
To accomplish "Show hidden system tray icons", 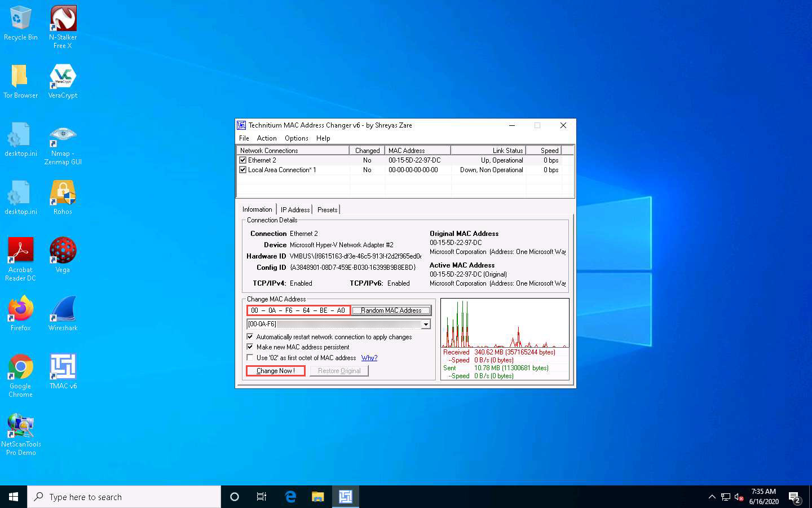I will tap(712, 497).
